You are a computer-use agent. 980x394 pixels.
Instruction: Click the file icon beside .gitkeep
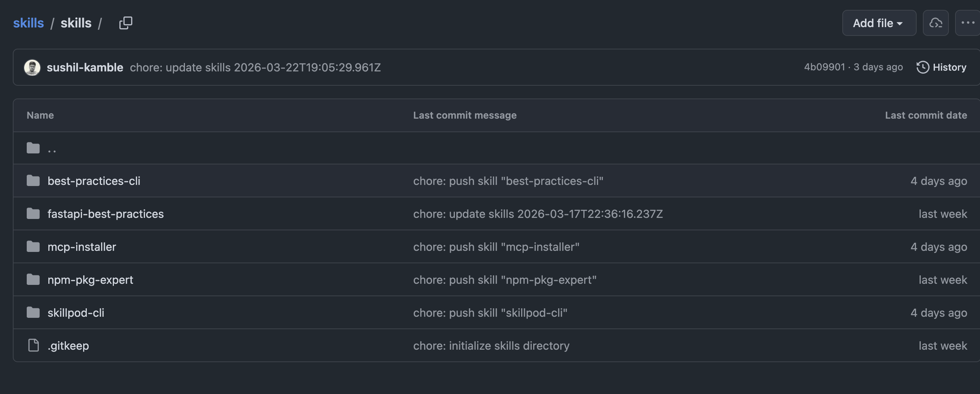(x=33, y=345)
